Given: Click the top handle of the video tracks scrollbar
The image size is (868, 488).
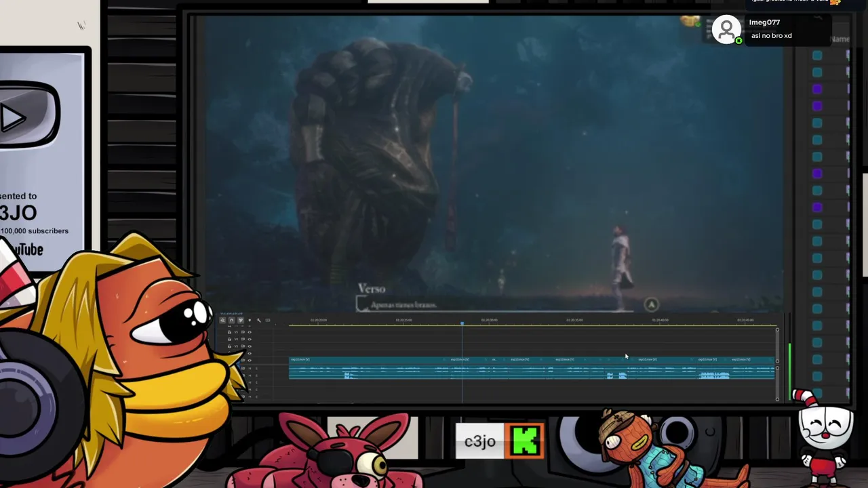Looking at the screenshot, I should [777, 329].
